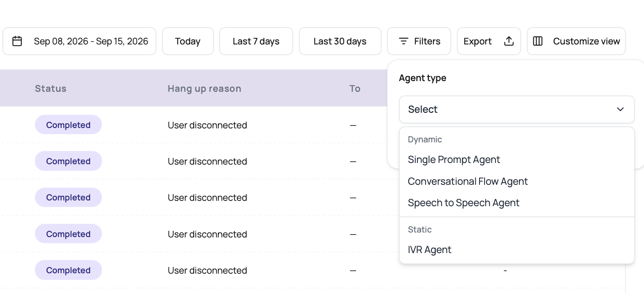The height and width of the screenshot is (293, 644).
Task: Pick Conversational Flow Agent option
Action: (517, 181)
